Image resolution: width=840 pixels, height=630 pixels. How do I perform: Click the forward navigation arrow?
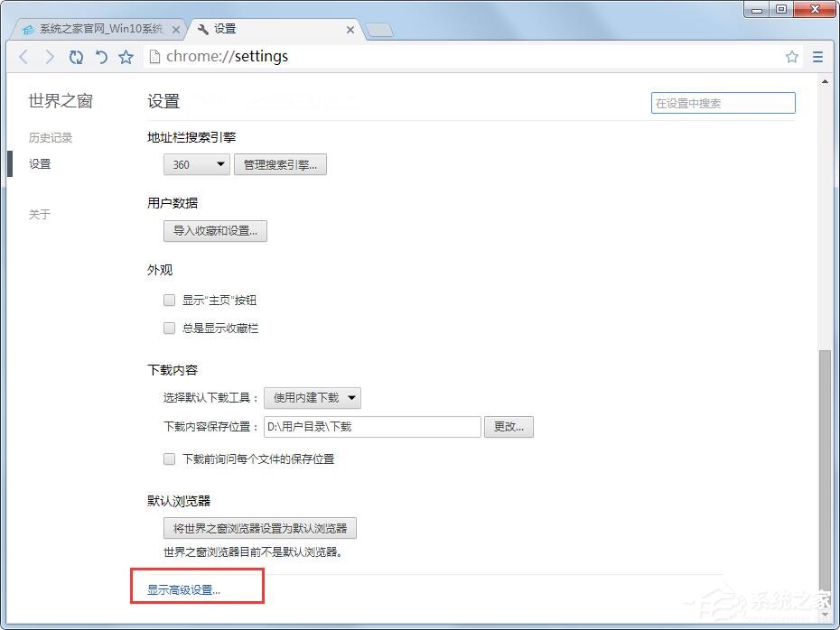click(x=50, y=56)
